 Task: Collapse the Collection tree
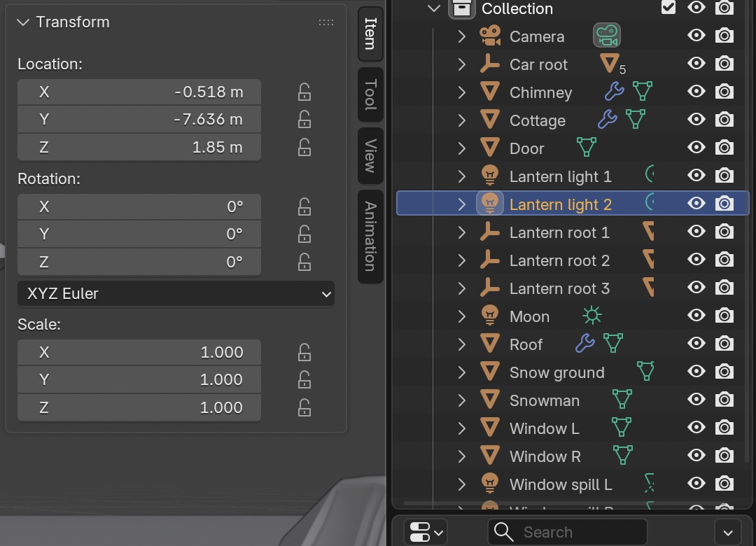(434, 8)
